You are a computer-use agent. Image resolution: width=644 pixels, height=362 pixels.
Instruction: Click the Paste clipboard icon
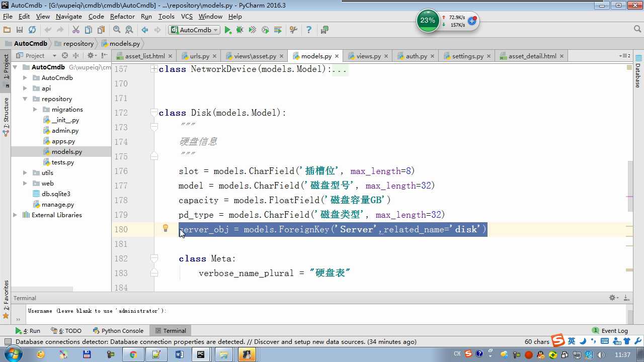(101, 30)
